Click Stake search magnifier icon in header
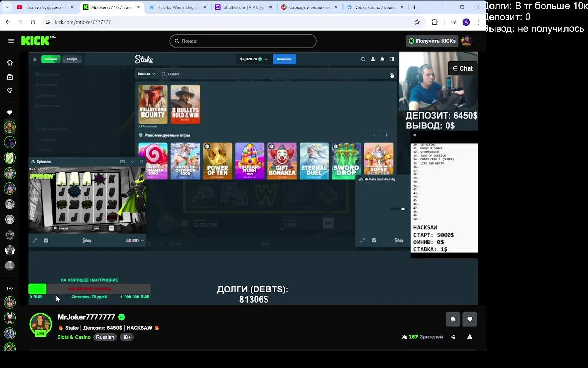 tap(363, 59)
